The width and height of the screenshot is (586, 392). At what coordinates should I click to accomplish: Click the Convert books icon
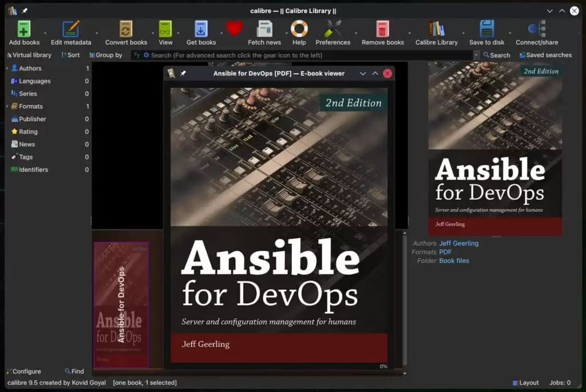click(x=126, y=29)
